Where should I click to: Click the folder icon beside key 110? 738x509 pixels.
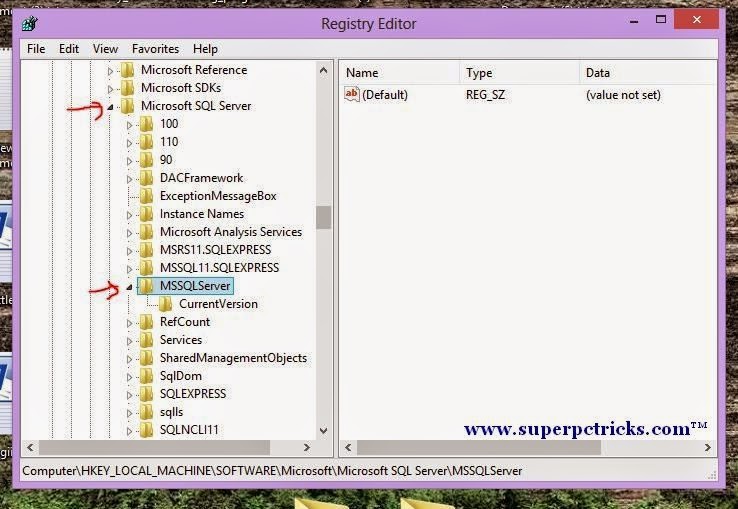pos(146,142)
